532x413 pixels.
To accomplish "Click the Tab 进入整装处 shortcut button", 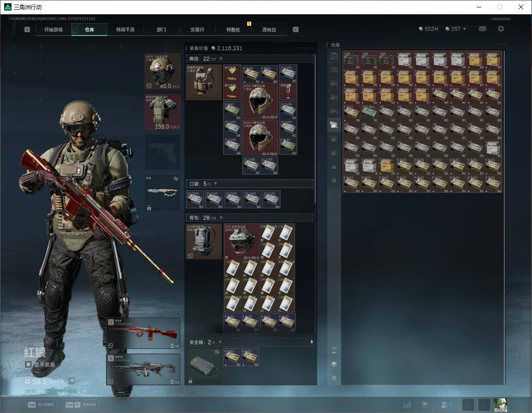I will click(41, 405).
